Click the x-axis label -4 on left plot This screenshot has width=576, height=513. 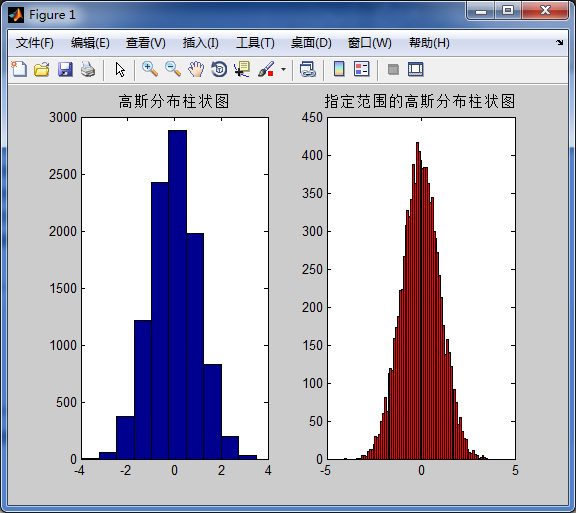point(80,470)
